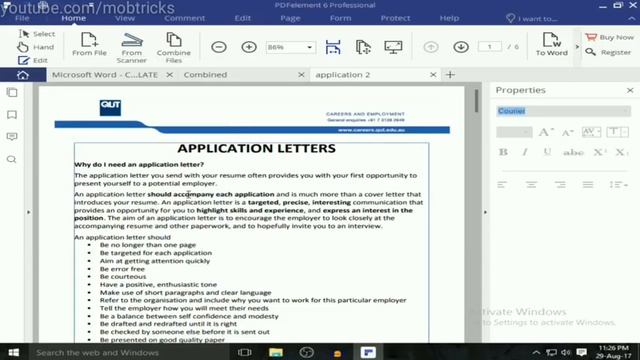This screenshot has height=360, width=640.
Task: Switch to the Page tab
Action: (x=290, y=18)
